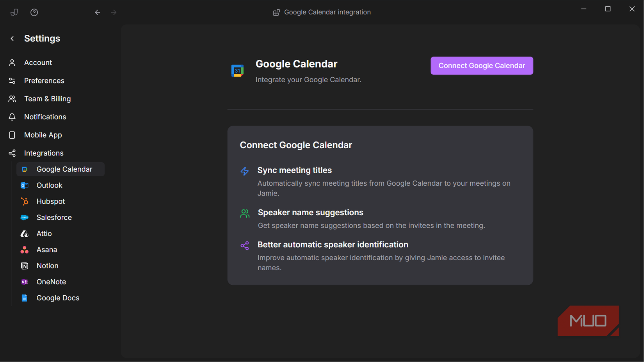Select the Asana integration icon

tap(25, 250)
